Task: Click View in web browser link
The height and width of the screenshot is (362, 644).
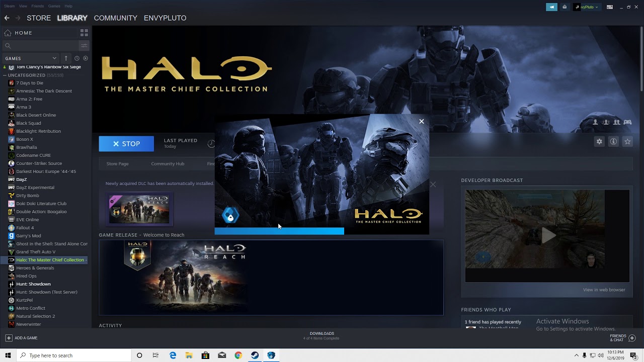Action: pos(604,290)
